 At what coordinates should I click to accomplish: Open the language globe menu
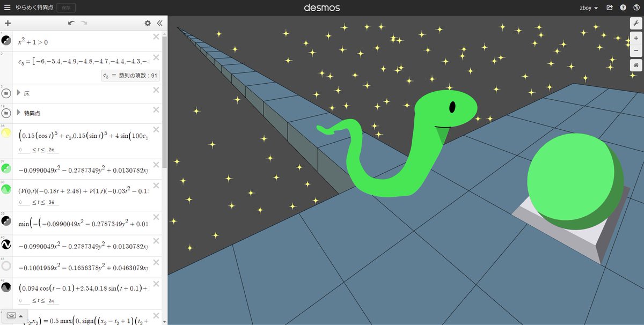coord(636,8)
